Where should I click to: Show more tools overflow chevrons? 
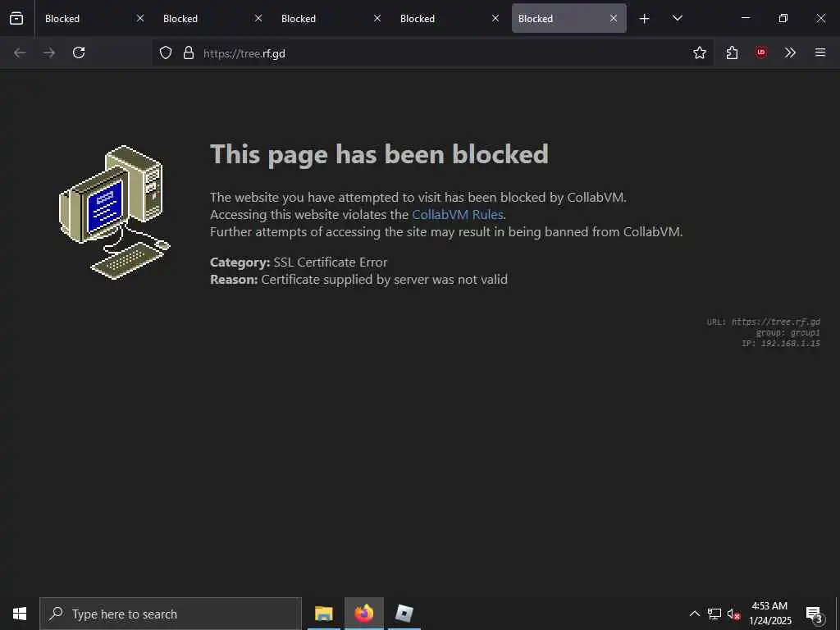[790, 52]
